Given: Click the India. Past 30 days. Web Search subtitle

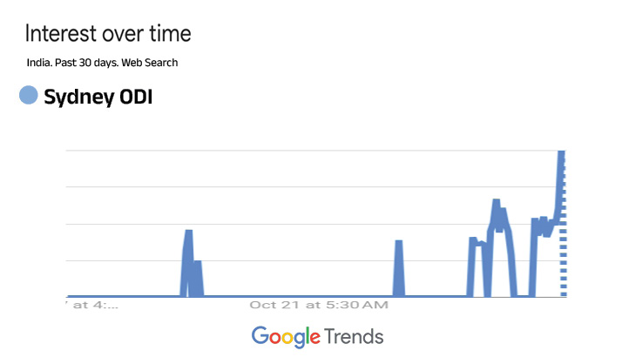Looking at the screenshot, I should tap(103, 63).
